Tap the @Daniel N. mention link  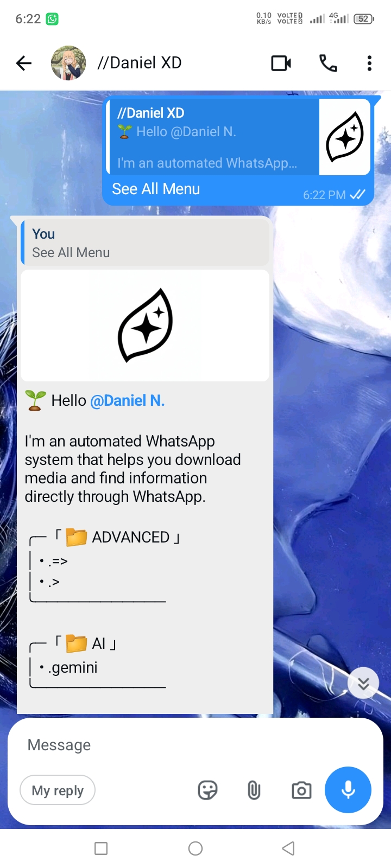(x=128, y=400)
